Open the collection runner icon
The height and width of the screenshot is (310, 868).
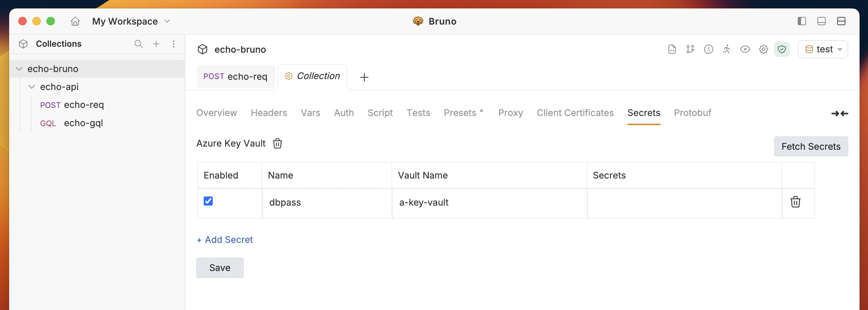coord(727,49)
